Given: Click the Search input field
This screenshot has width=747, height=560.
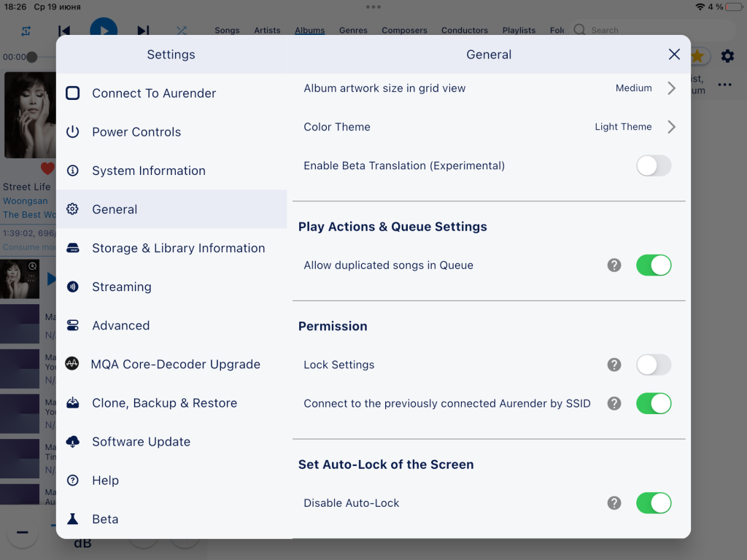Looking at the screenshot, I should [651, 30].
